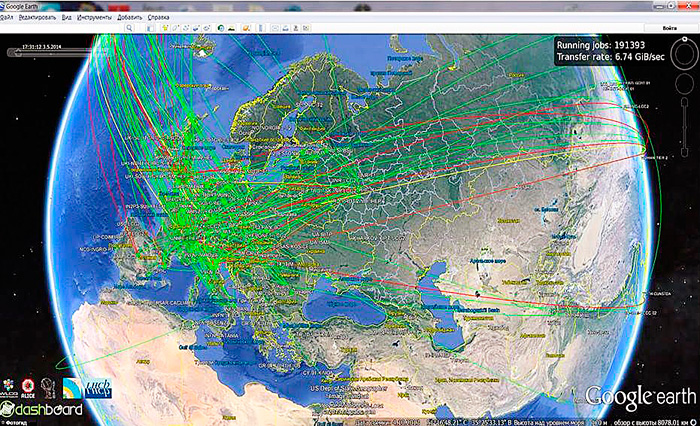Click the time slider at top left
This screenshot has width=700, height=426.
(49, 53)
